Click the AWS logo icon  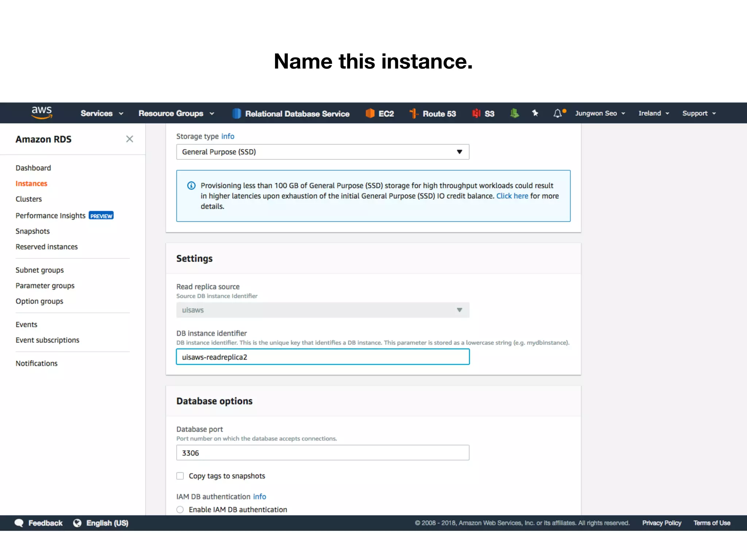pos(42,113)
